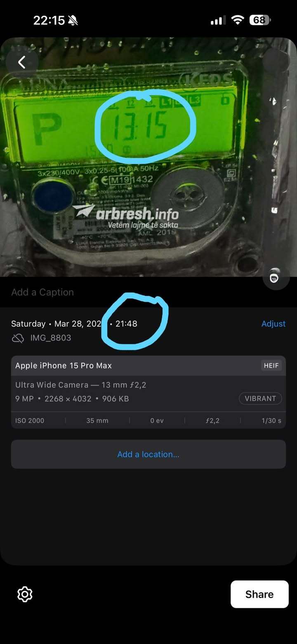Image resolution: width=297 pixels, height=644 pixels.
Task: Open Add a location
Action: [x=148, y=454]
